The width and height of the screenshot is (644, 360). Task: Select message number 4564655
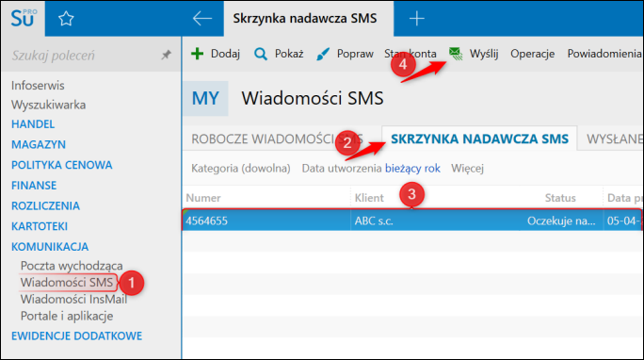(x=206, y=221)
